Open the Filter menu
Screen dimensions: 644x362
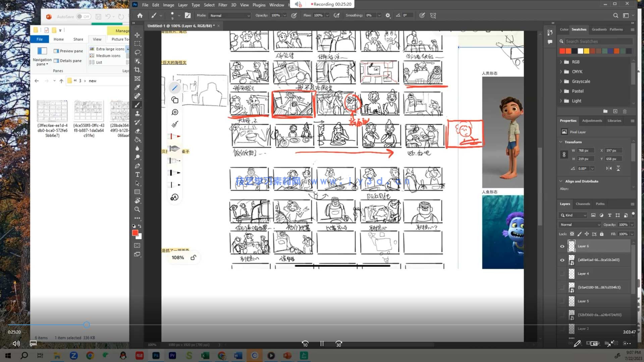click(222, 5)
